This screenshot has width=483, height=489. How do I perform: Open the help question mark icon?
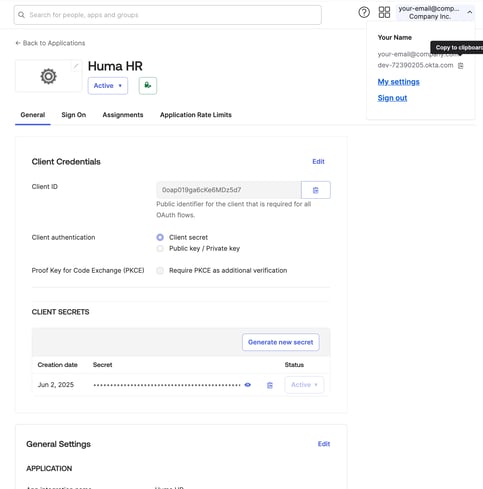click(x=364, y=13)
